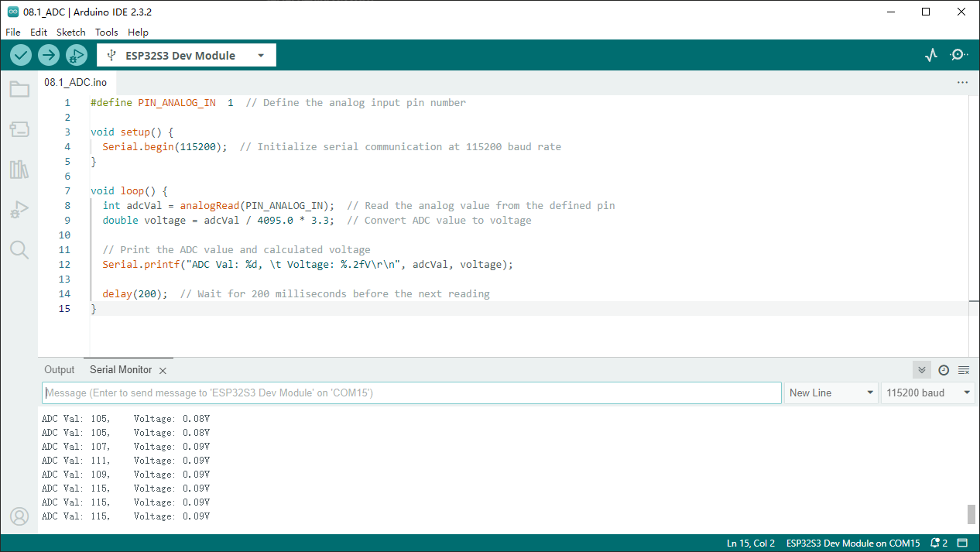Screen dimensions: 980x552
Task: Open the Sketch menu
Action: point(71,32)
